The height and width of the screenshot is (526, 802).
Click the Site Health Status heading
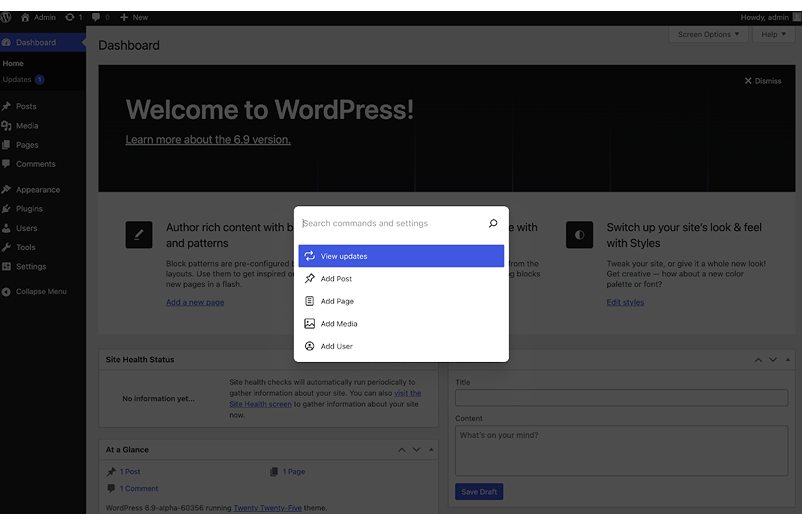click(140, 360)
